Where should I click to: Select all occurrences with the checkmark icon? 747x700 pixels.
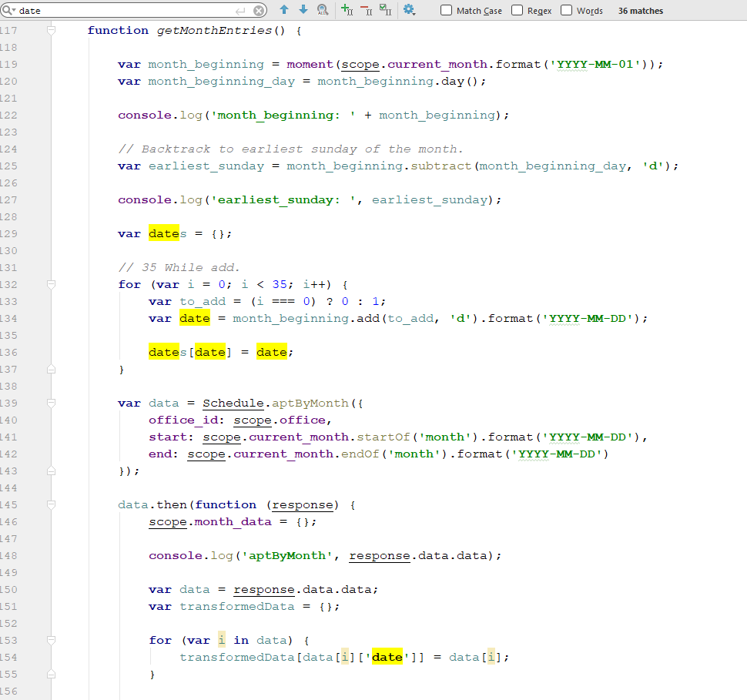click(x=384, y=10)
